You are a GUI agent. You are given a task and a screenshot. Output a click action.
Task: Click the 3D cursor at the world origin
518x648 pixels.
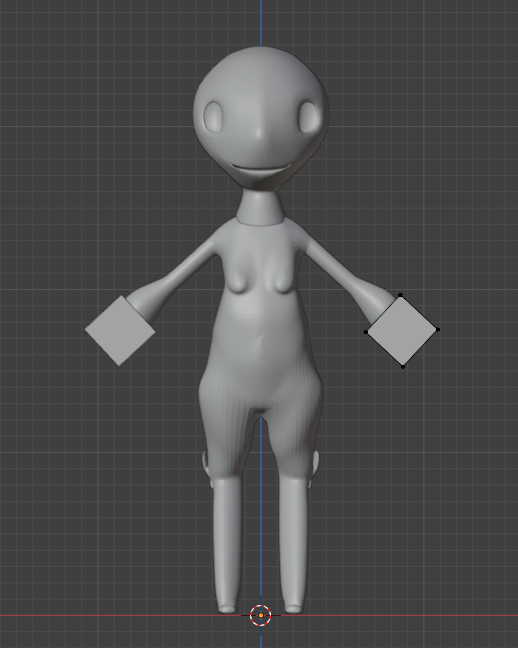point(261,615)
